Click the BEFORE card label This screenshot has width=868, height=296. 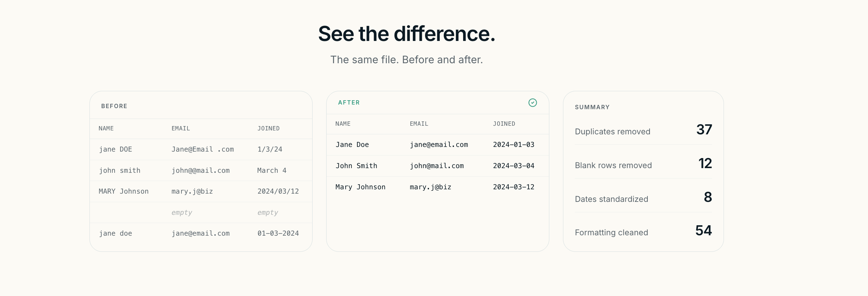click(114, 106)
